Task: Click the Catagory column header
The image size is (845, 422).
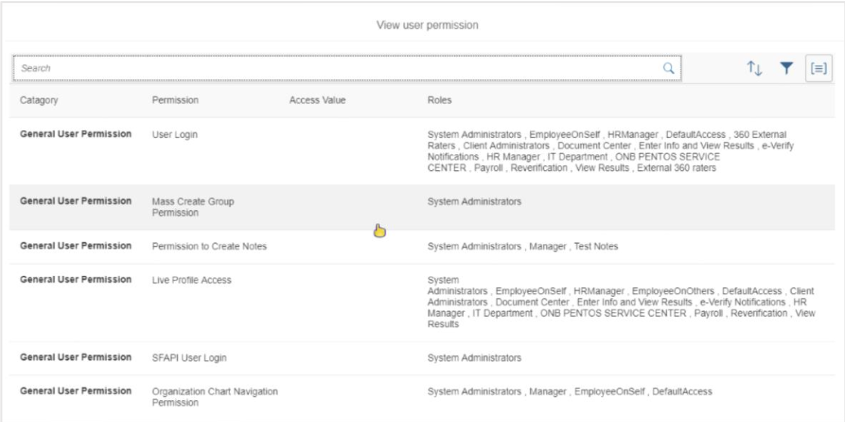Action: [39, 100]
